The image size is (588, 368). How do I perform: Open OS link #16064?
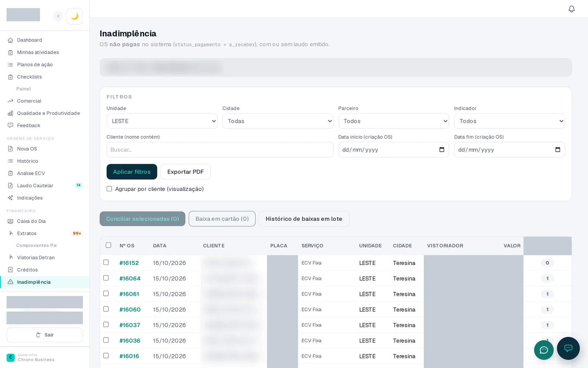click(x=130, y=279)
